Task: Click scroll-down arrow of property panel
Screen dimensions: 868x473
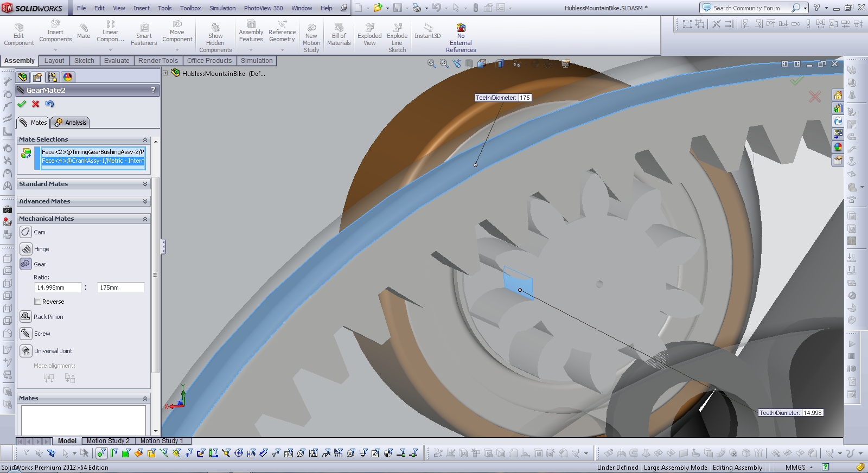Action: tap(156, 432)
